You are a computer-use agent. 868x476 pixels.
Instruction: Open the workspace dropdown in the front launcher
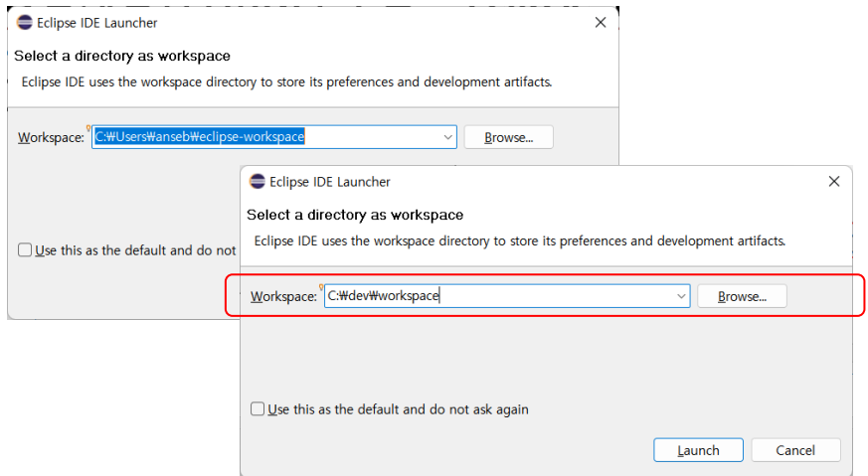point(681,296)
